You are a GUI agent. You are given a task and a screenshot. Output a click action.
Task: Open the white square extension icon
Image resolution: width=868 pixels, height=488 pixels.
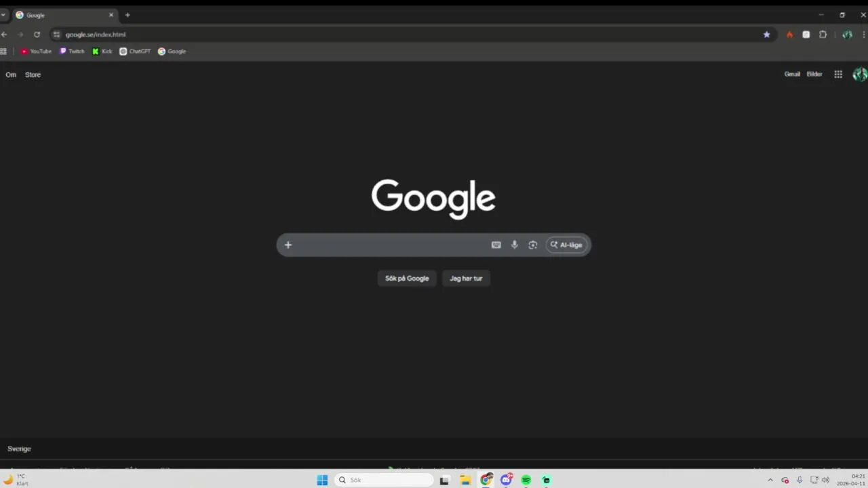click(806, 35)
